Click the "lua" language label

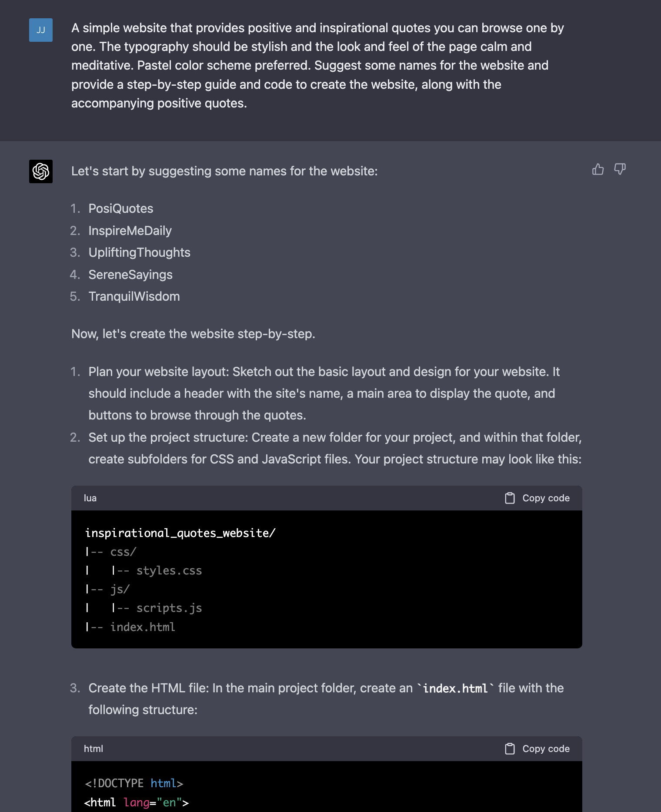(x=90, y=498)
